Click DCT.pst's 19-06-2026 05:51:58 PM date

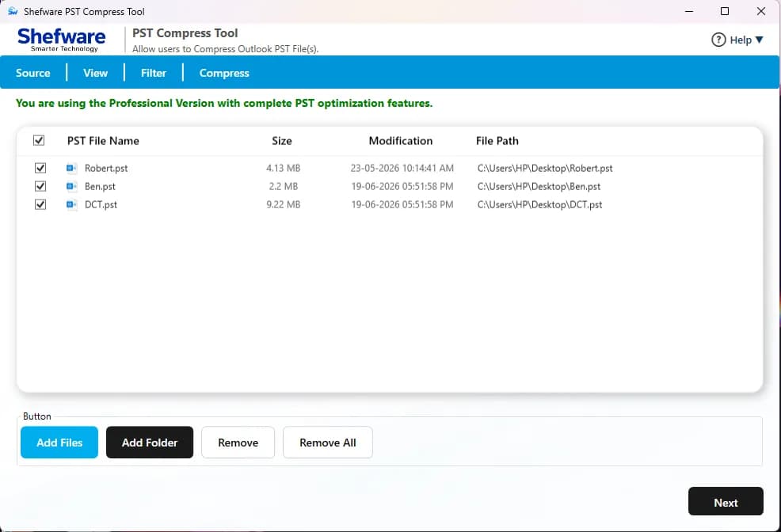(402, 204)
